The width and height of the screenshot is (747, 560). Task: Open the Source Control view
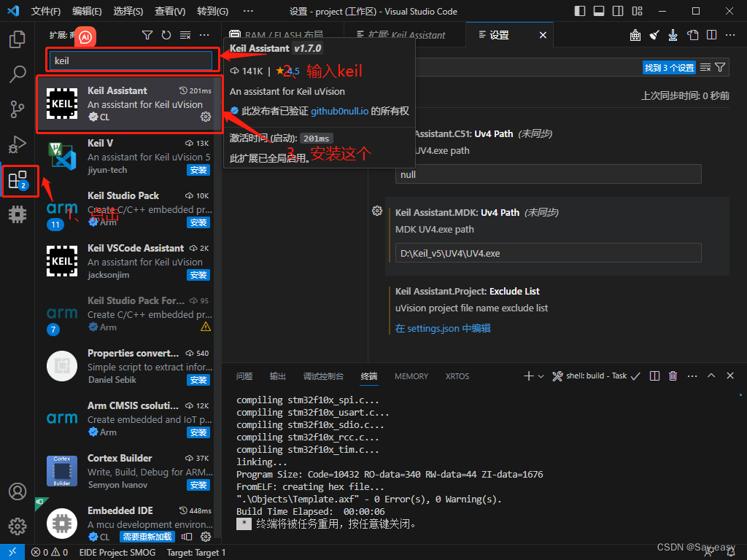click(x=18, y=109)
